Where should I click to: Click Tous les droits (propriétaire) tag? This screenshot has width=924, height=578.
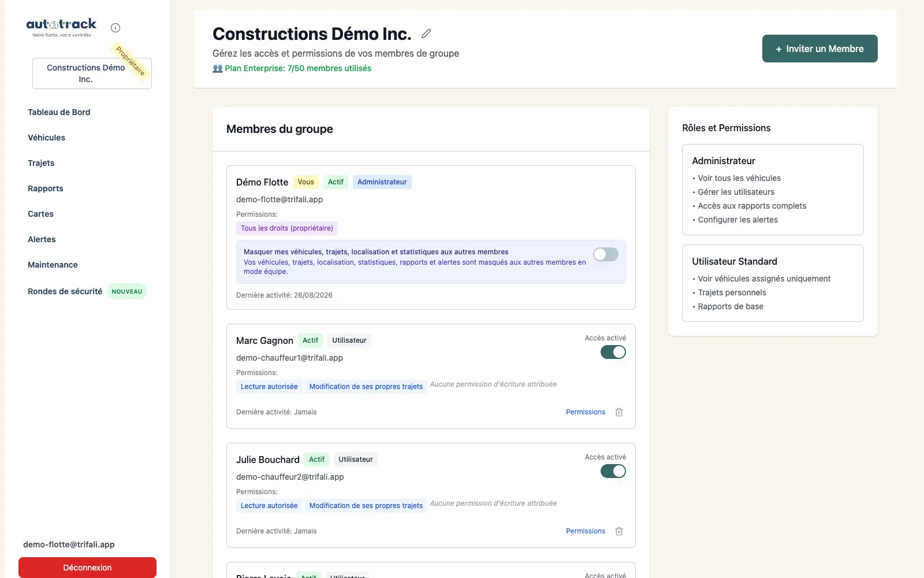tap(287, 228)
